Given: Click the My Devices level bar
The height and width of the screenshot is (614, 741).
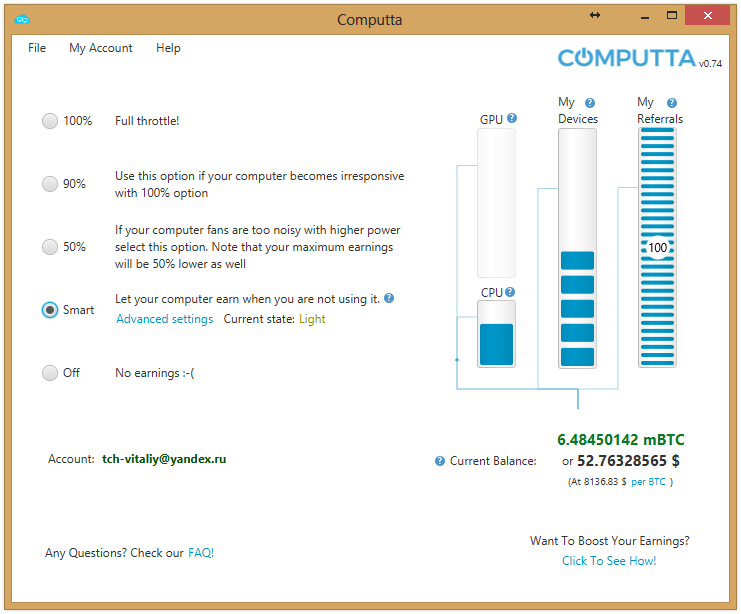Looking at the screenshot, I should (x=577, y=248).
